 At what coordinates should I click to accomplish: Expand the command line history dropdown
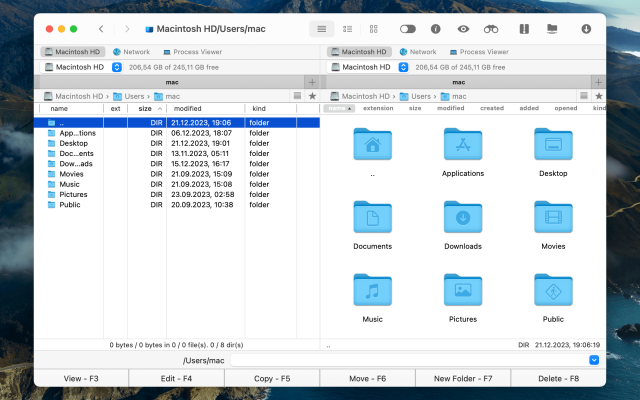point(594,360)
